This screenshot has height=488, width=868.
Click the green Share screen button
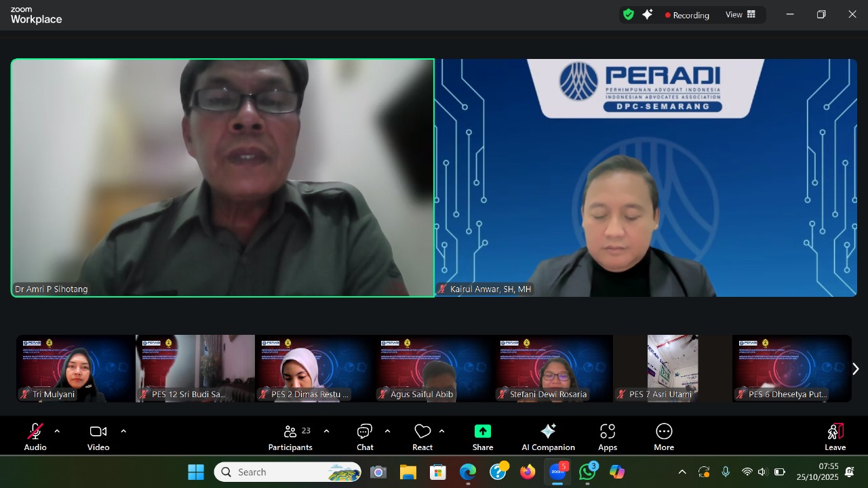pos(483,436)
